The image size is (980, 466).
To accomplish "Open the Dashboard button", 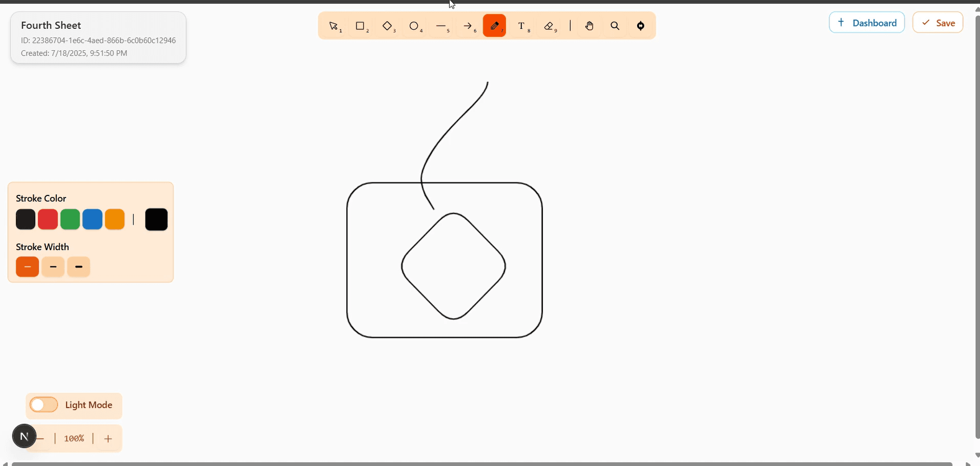I will click(x=867, y=23).
